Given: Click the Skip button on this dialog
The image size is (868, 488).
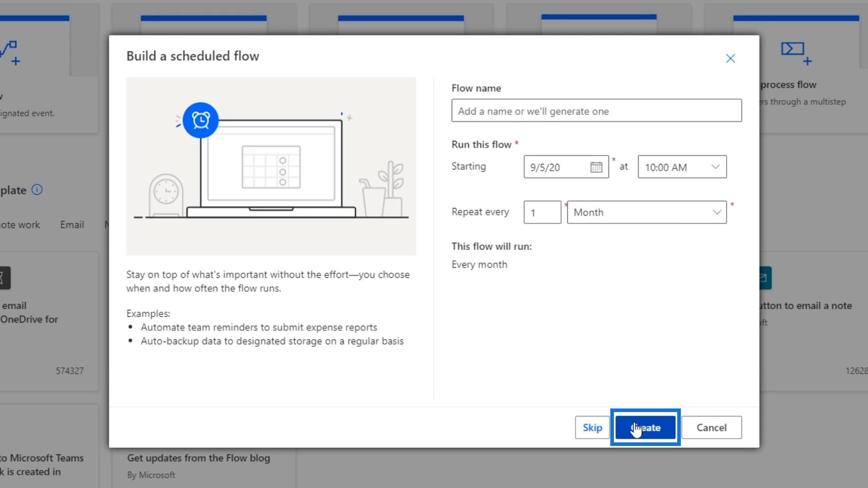Looking at the screenshot, I should (x=593, y=427).
